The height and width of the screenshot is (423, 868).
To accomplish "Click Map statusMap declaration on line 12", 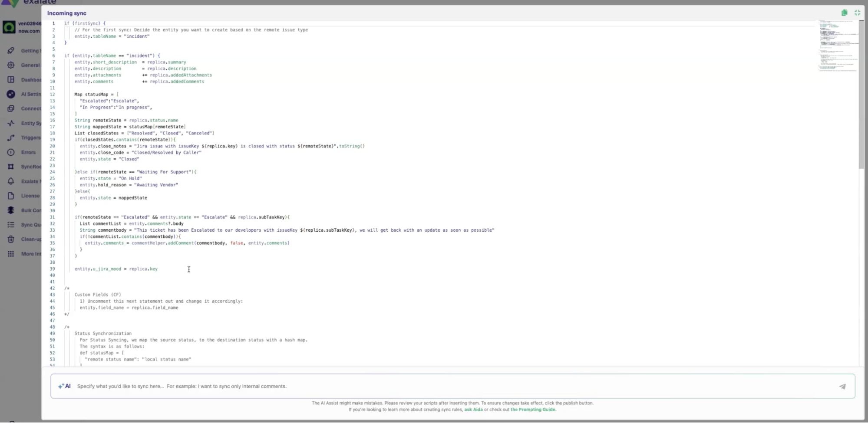I will pyautogui.click(x=96, y=94).
